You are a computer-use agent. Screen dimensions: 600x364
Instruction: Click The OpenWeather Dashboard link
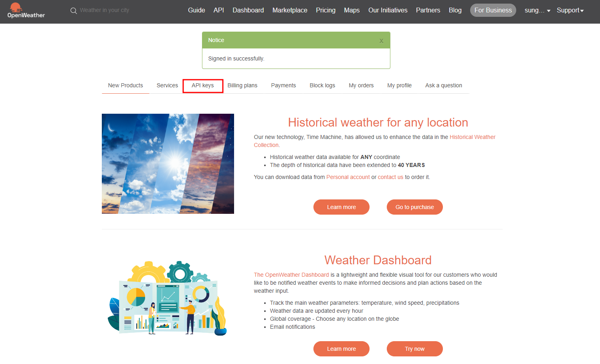291,275
